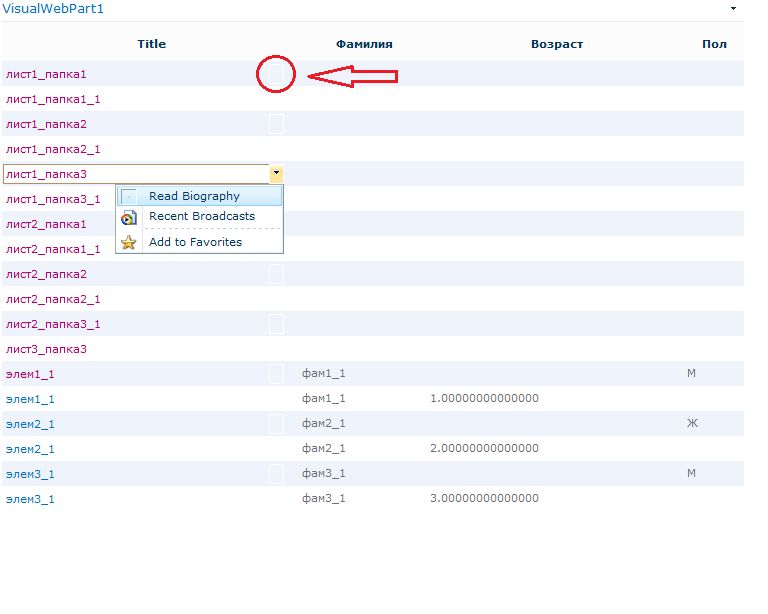Open the лист1_папка2 link
Viewport: 768px width, 614px height.
click(46, 124)
